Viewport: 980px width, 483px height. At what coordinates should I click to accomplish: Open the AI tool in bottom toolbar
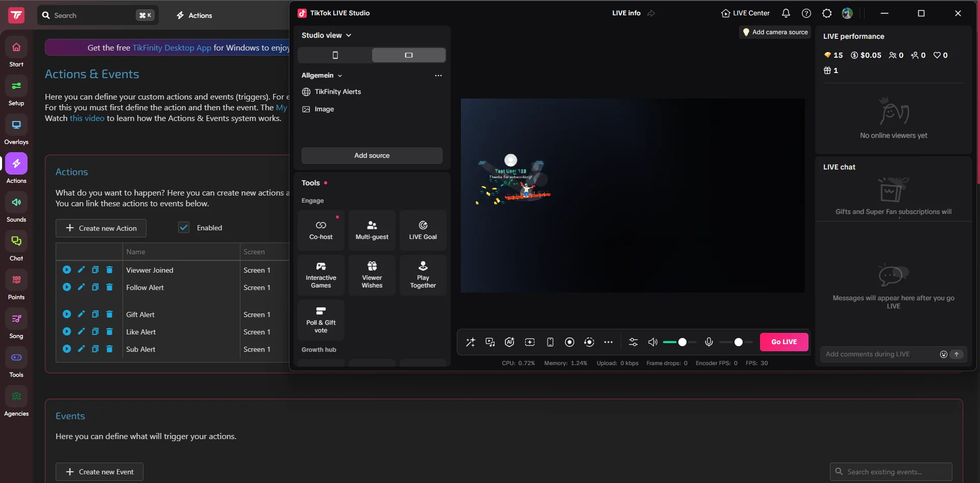point(509,342)
